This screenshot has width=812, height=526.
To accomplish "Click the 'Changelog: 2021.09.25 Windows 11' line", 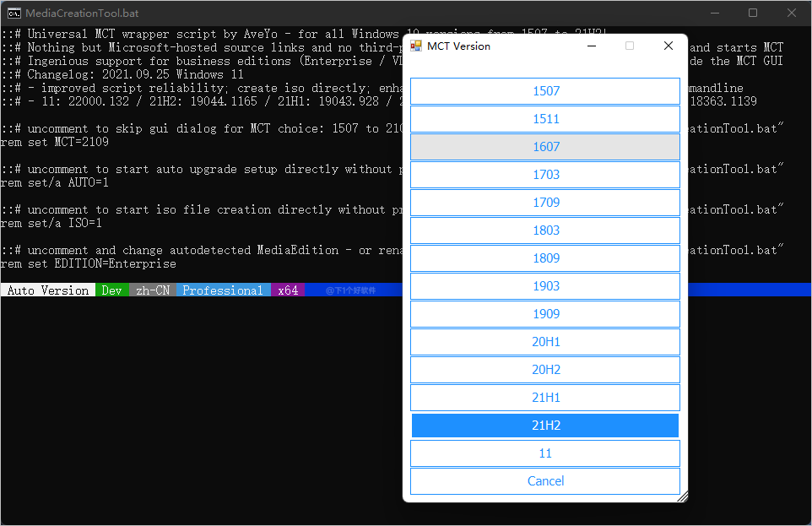I will [x=135, y=74].
